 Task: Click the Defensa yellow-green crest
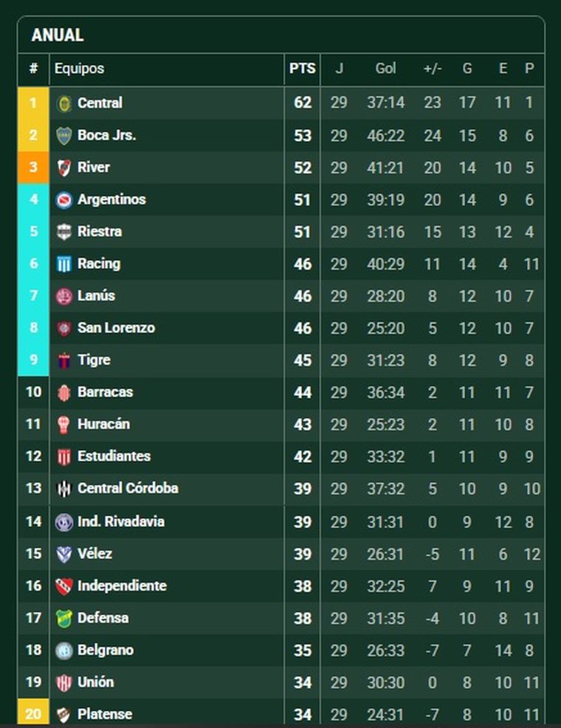pos(64,619)
